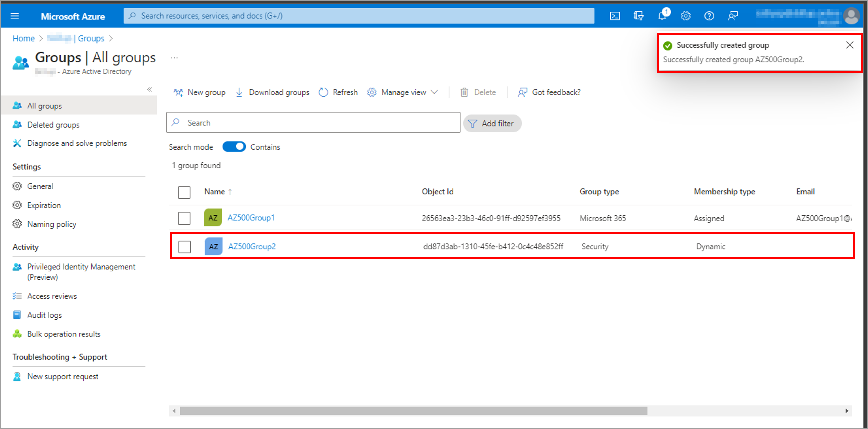Viewport: 868px width, 429px height.
Task: Open the AZ500Group1 link
Action: (x=251, y=218)
